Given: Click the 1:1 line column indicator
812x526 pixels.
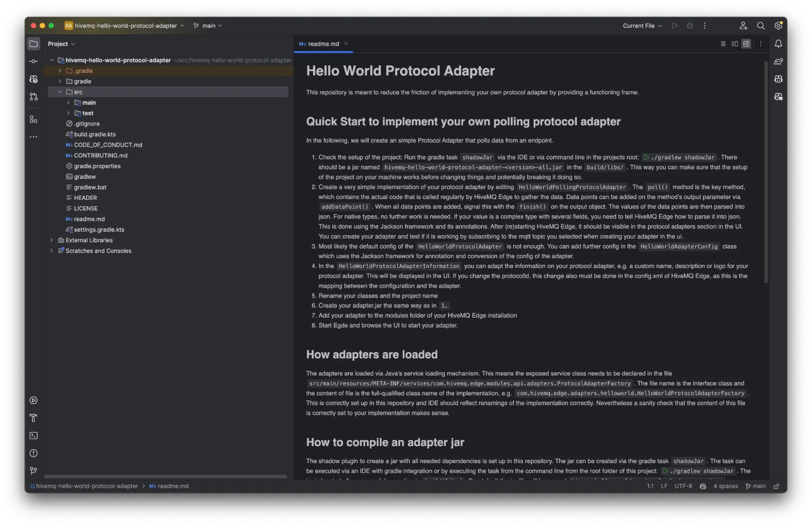Looking at the screenshot, I should (650, 486).
